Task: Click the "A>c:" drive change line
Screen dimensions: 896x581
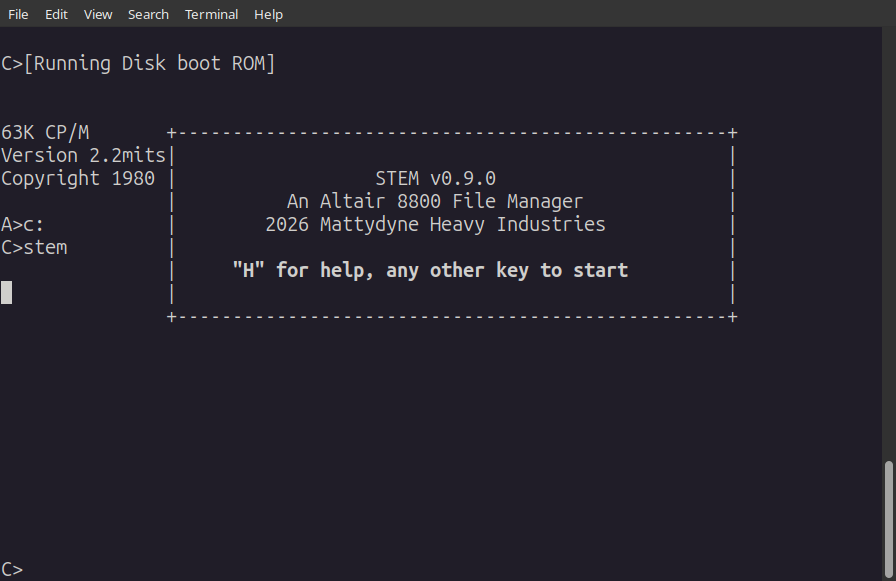Action: pos(22,225)
